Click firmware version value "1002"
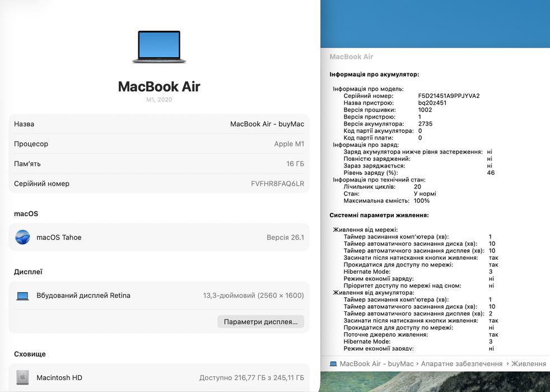 (x=425, y=110)
